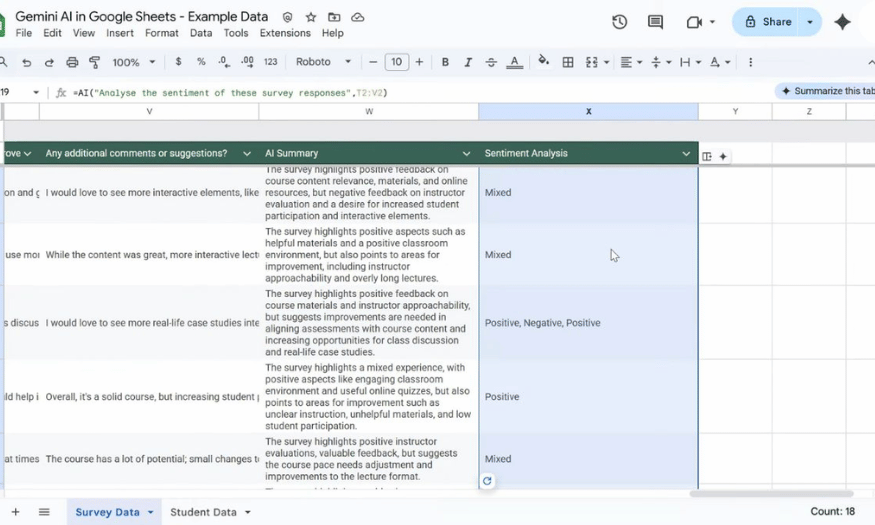This screenshot has height=525, width=875.
Task: Open version history clock icon
Action: point(619,22)
